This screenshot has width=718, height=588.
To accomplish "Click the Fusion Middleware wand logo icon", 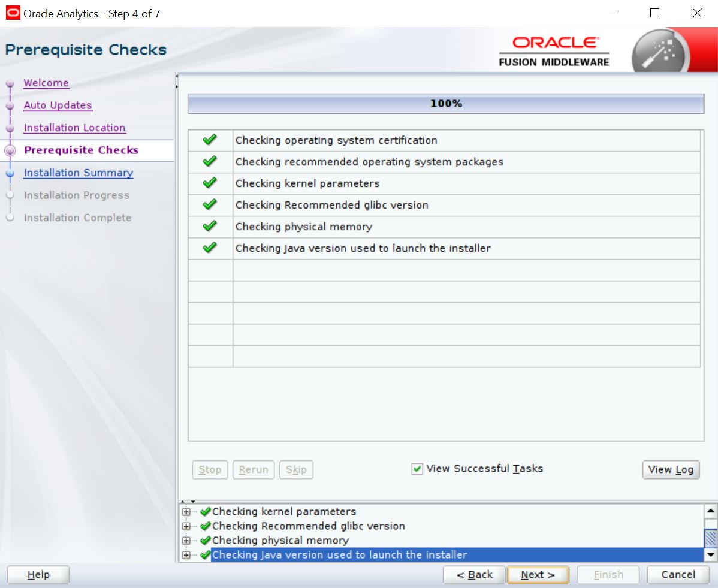I will point(660,52).
